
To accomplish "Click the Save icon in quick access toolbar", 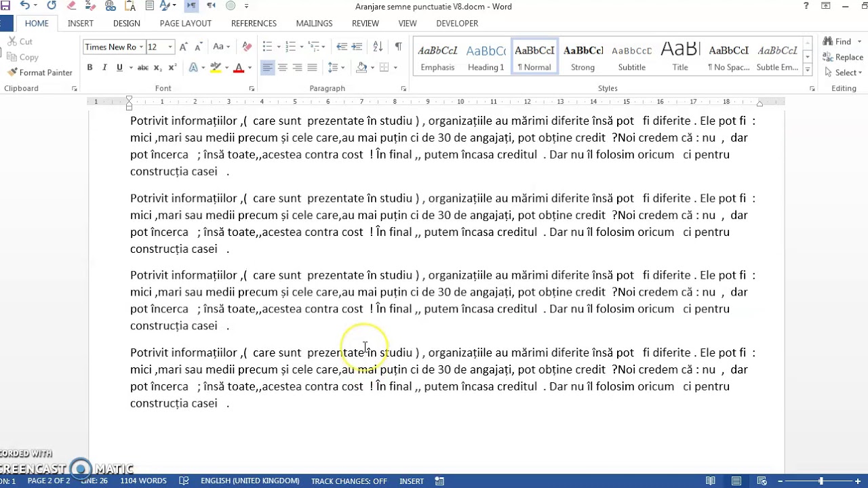I will click(x=5, y=6).
